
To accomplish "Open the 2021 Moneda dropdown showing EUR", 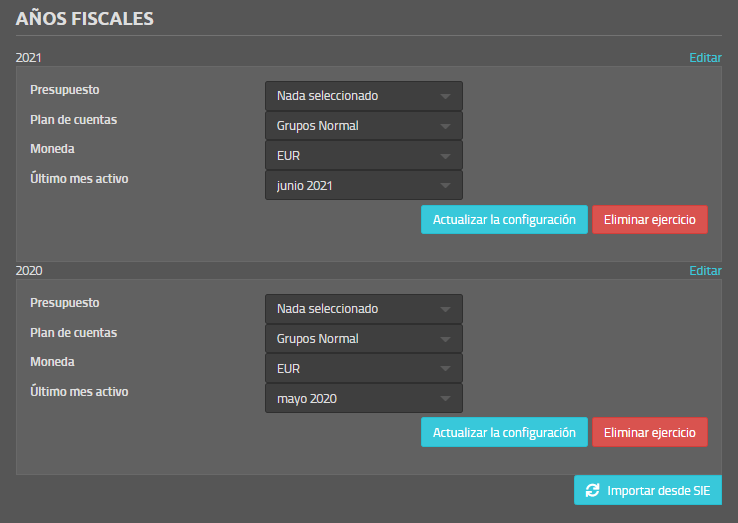I will 364,156.
